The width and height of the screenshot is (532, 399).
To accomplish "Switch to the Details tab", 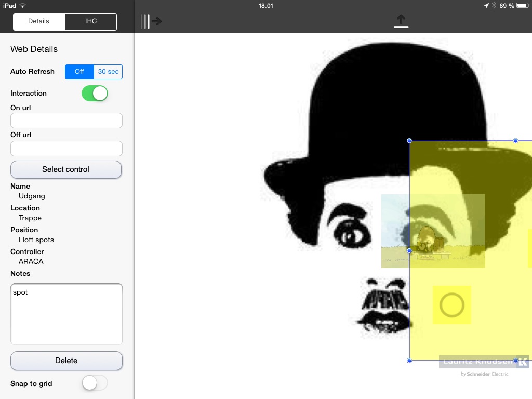I will click(38, 21).
